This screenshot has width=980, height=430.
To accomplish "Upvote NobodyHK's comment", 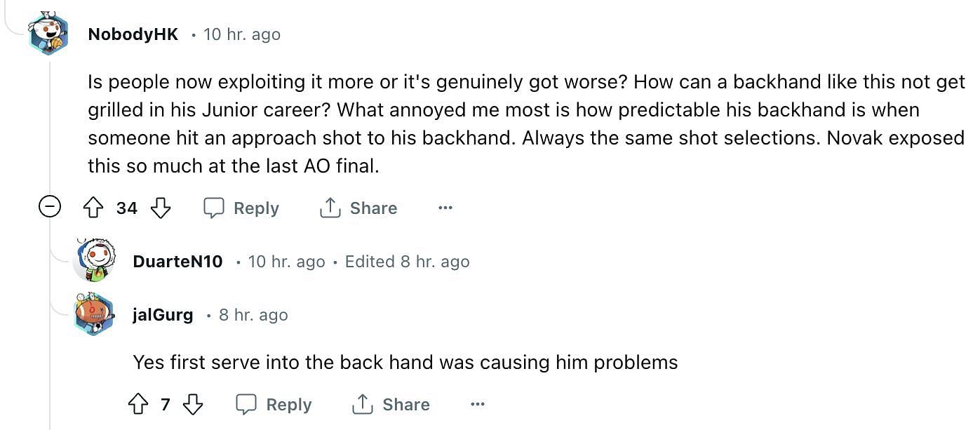I will tap(93, 208).
